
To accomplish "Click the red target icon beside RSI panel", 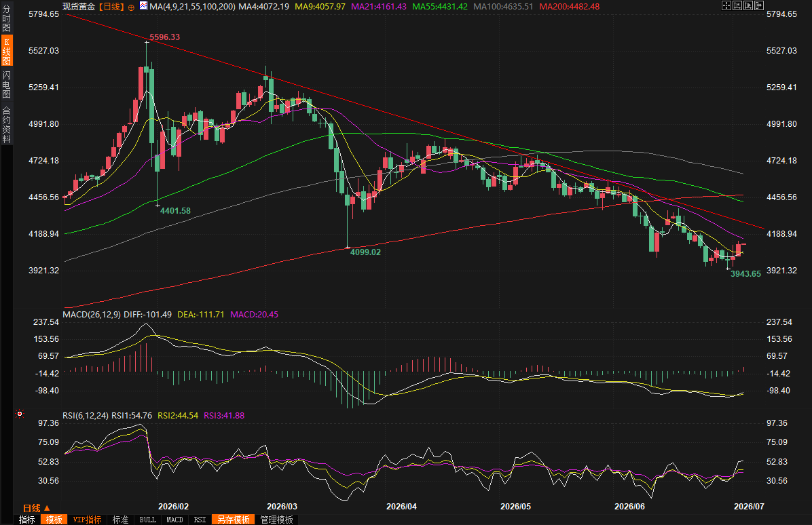I will (x=20, y=414).
